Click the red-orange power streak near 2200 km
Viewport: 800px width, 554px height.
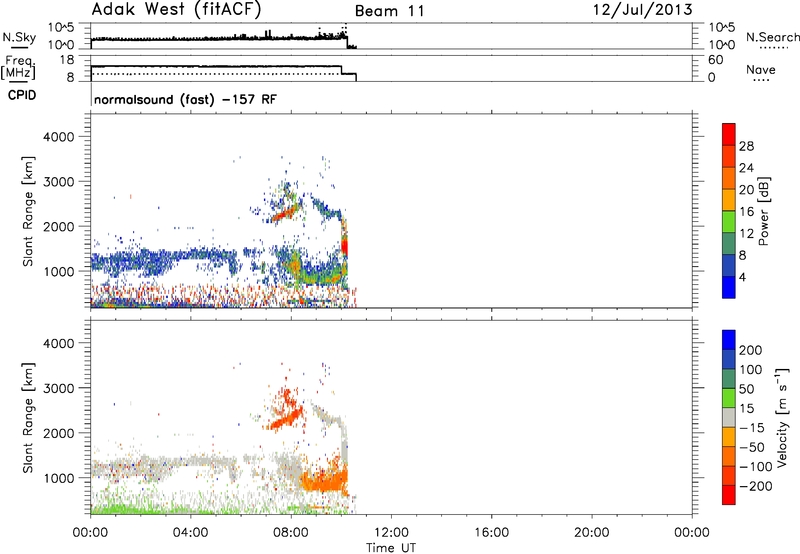tap(286, 213)
